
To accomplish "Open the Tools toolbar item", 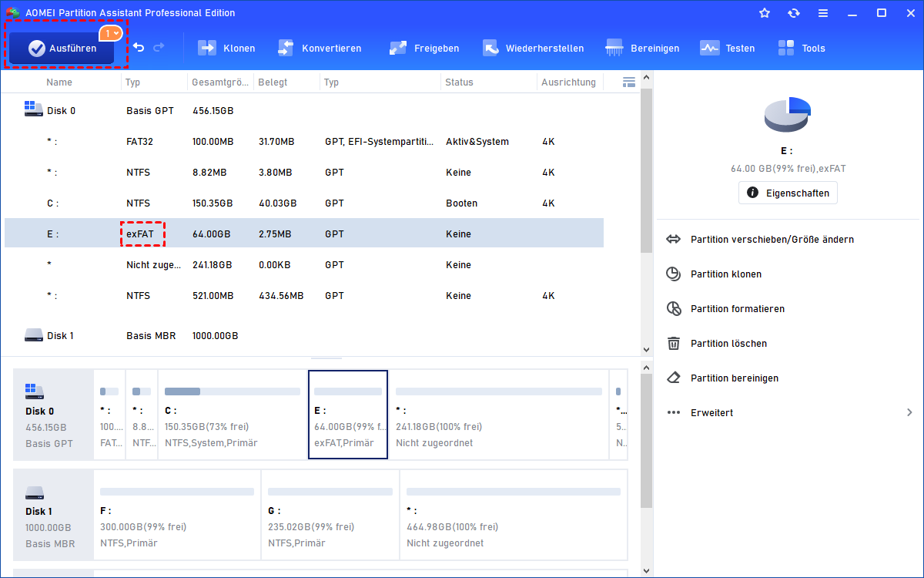I will [x=802, y=48].
